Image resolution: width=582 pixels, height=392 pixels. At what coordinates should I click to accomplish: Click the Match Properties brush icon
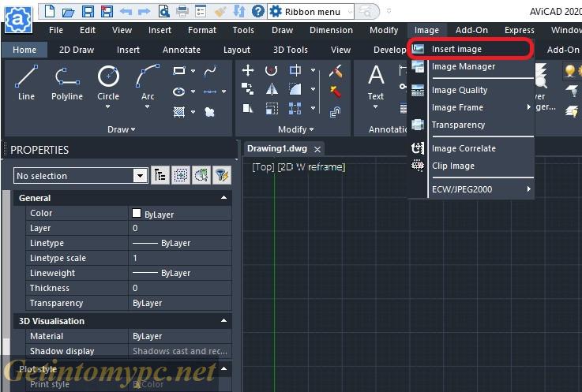(x=220, y=12)
